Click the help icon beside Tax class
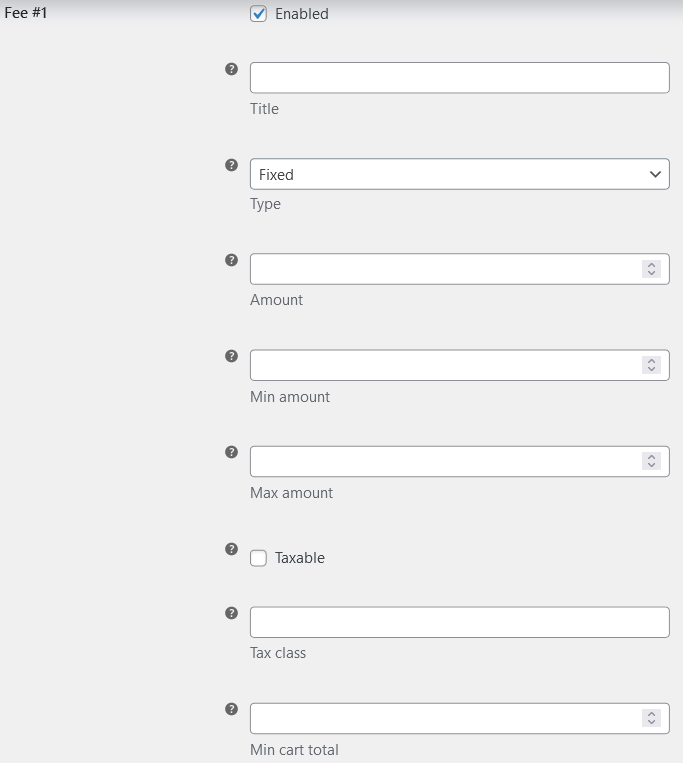The height and width of the screenshot is (763, 685). [232, 613]
